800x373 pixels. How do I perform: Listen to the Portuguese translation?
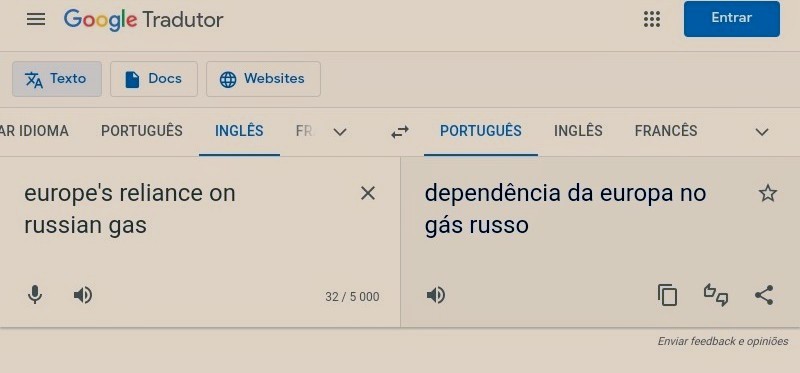(x=436, y=295)
